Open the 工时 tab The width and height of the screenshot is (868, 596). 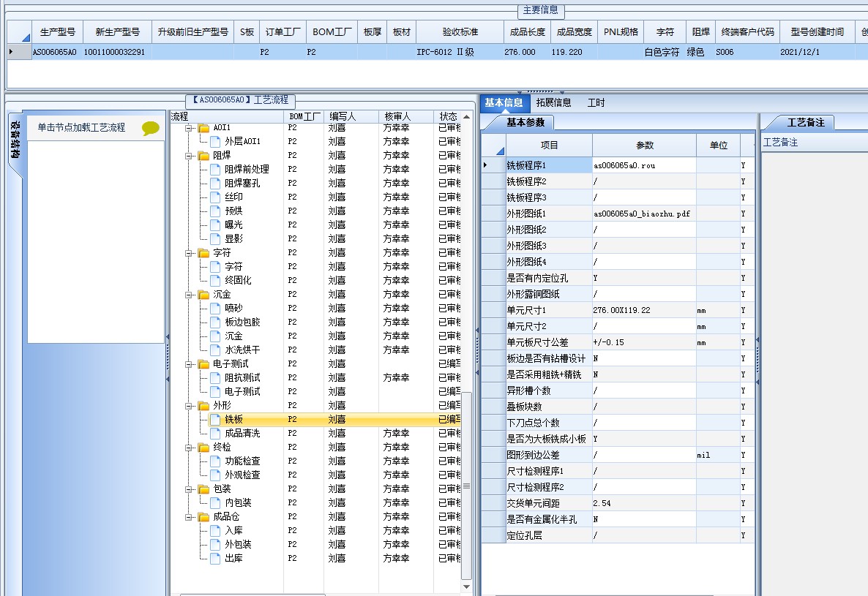[596, 103]
